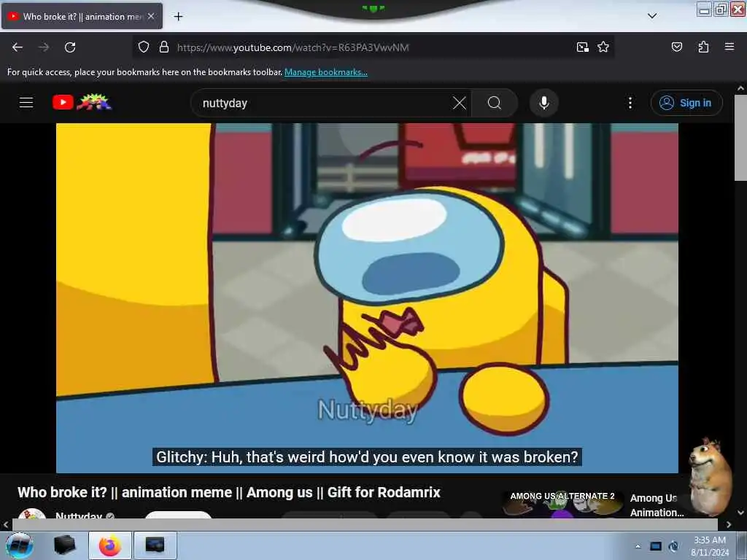Open the Nuttyday channel avatar
The image size is (747, 560).
(32, 514)
